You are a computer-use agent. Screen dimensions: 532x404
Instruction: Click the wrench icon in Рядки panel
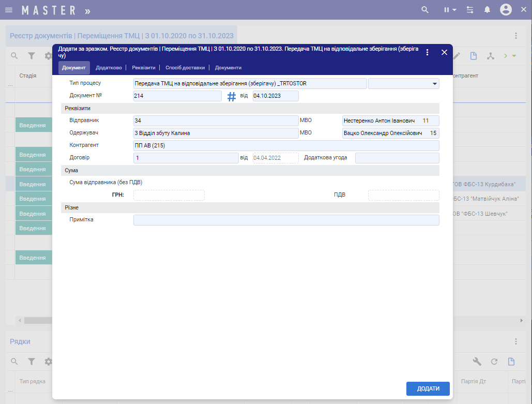click(x=477, y=362)
